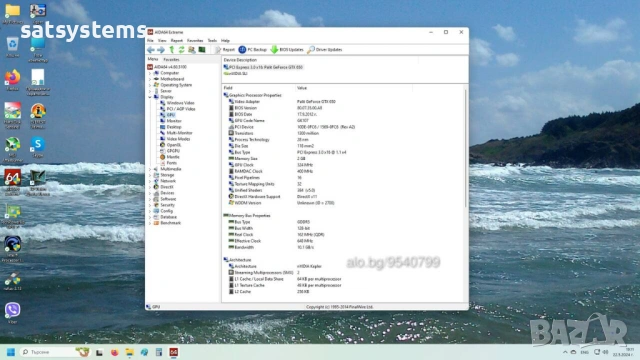Switch to the Favorites tab in sidebar
This screenshot has height=360, width=640.
coord(171,60)
